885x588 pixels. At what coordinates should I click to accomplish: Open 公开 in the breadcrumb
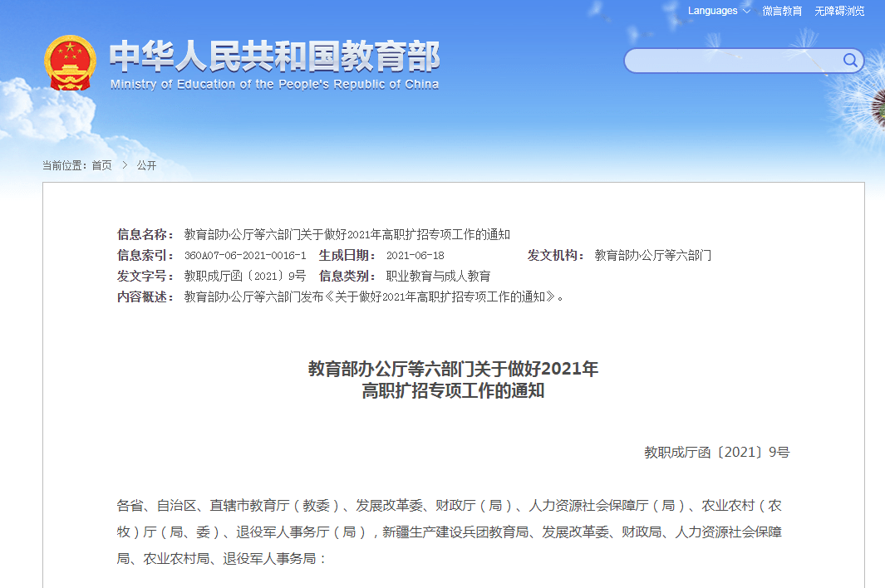pyautogui.click(x=146, y=165)
